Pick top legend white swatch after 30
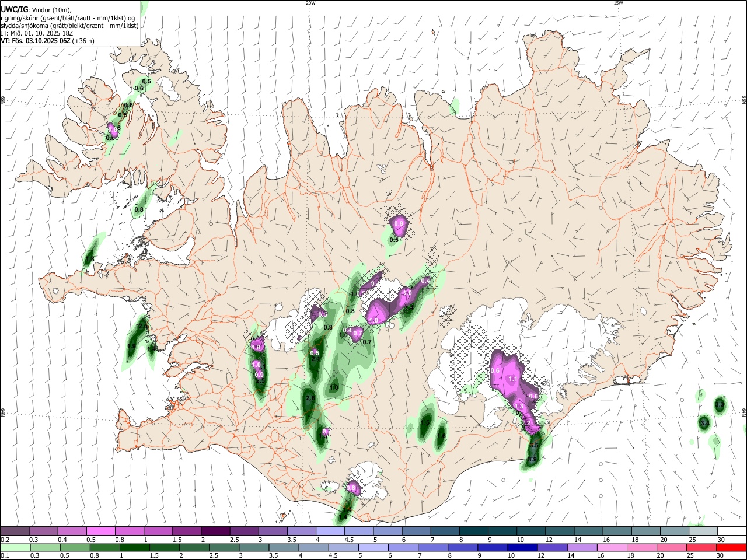 tap(732, 531)
